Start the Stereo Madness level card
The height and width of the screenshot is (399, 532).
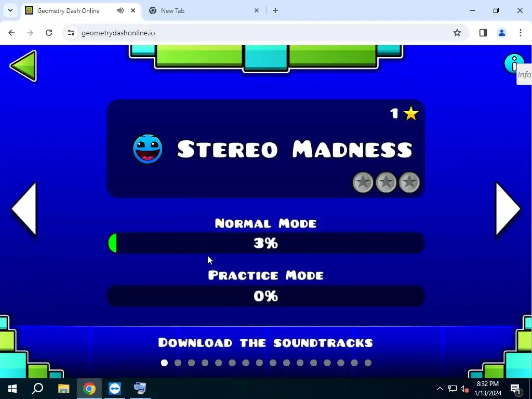265,148
